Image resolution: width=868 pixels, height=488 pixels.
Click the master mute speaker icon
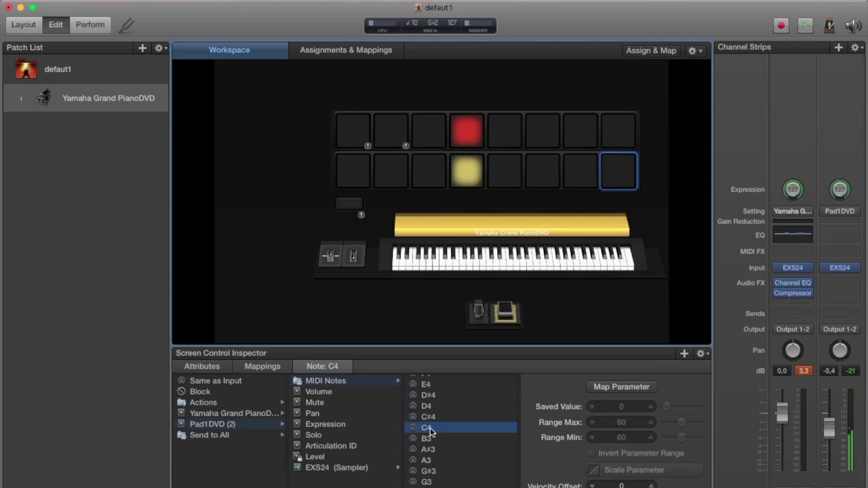(853, 26)
